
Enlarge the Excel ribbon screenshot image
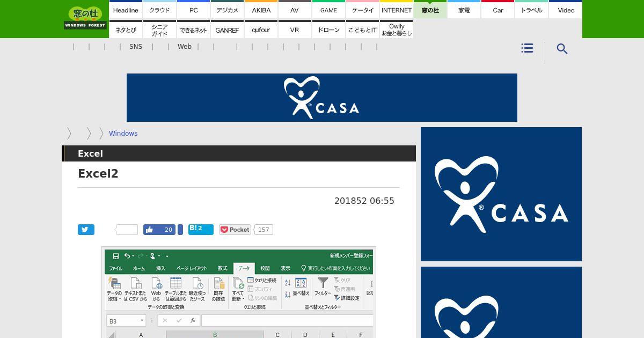coord(239,292)
